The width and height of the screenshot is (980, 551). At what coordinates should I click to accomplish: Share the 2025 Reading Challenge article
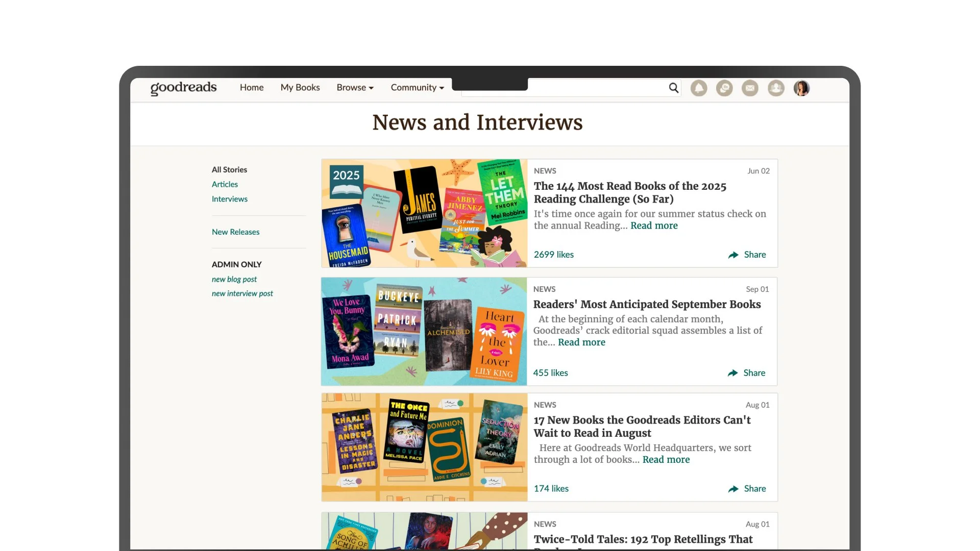point(747,255)
